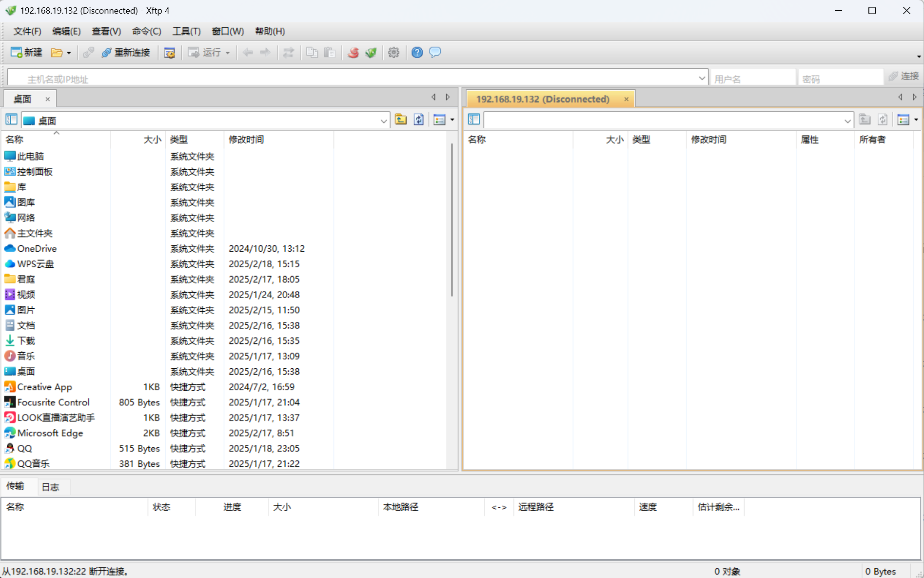
Task: Open options via the gear icon
Action: 394,52
